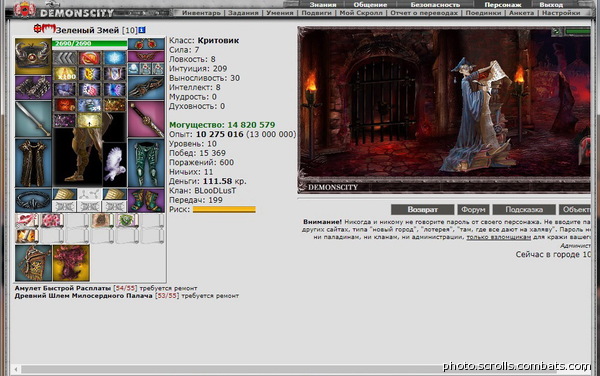Click the blue info icon beside Зеленый Змей
The width and height of the screenshot is (600, 376).
coord(142,30)
